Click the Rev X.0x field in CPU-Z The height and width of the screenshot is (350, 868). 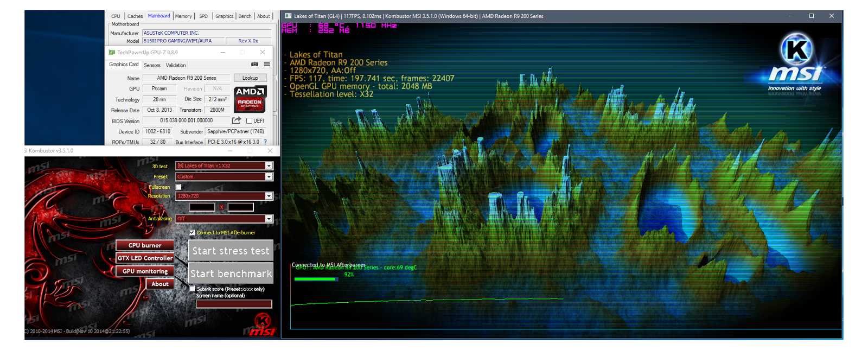(248, 41)
